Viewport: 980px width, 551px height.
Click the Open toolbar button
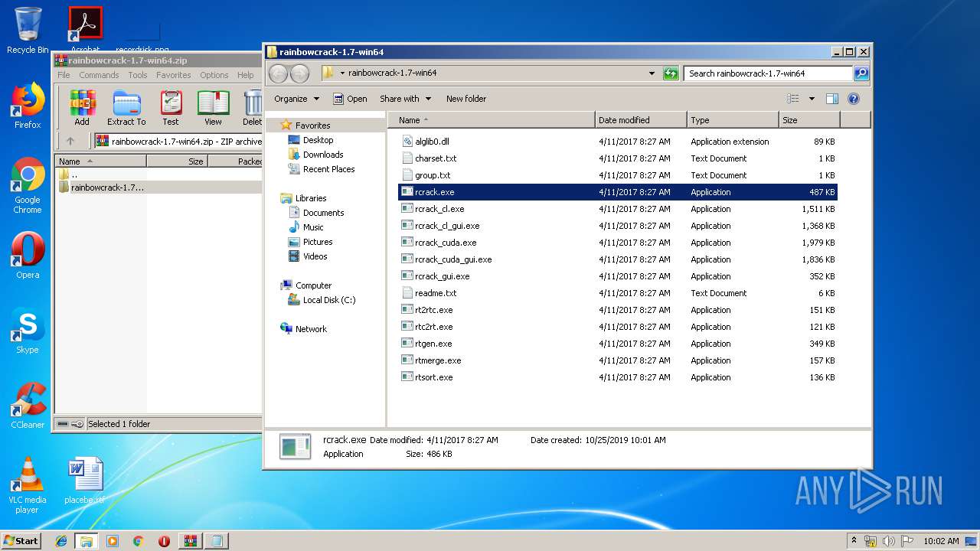pyautogui.click(x=350, y=99)
